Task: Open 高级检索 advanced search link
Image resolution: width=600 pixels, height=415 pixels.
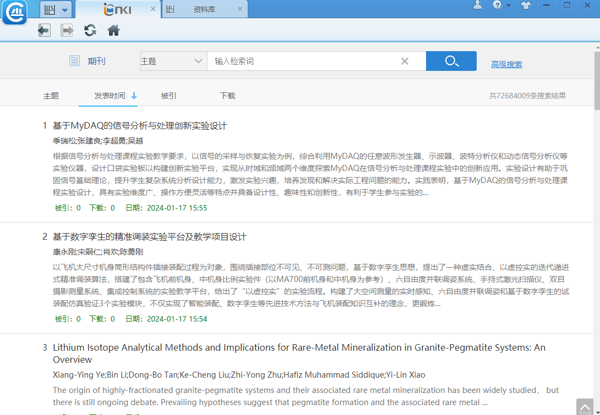Action: (x=506, y=64)
